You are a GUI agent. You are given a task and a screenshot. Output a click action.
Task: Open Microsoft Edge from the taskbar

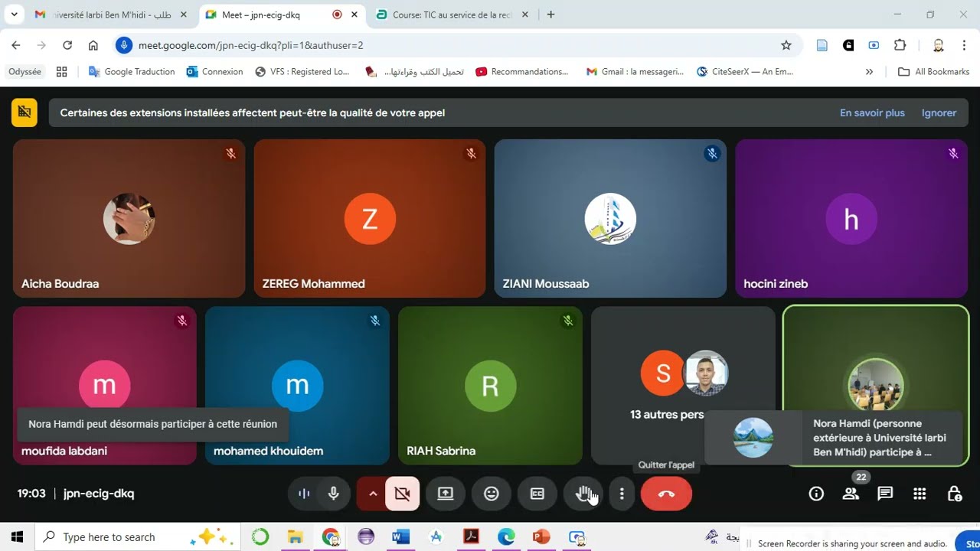coord(506,537)
